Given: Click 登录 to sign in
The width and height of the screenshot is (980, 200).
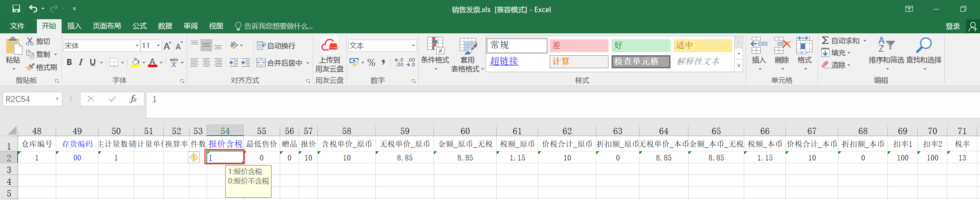Looking at the screenshot, I should click(953, 26).
